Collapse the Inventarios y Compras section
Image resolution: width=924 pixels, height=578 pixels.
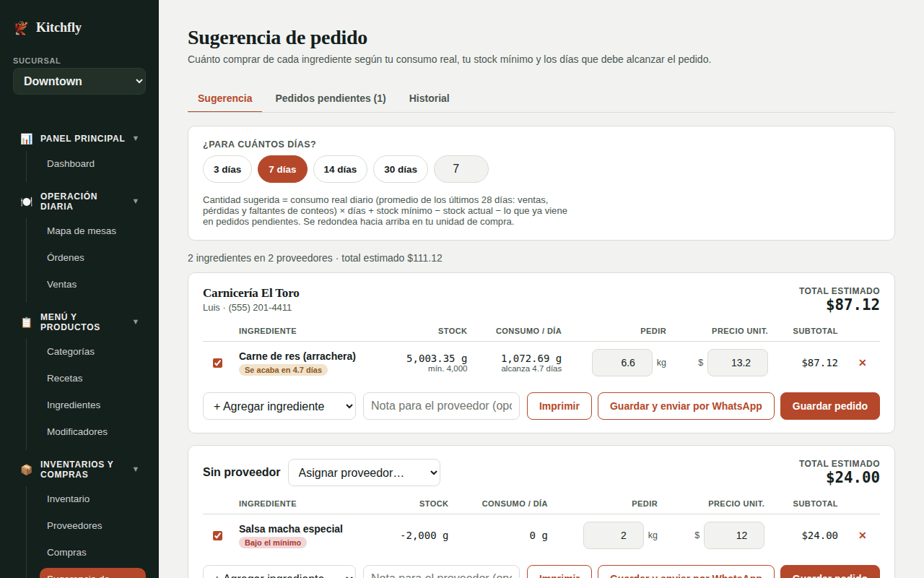(x=136, y=469)
